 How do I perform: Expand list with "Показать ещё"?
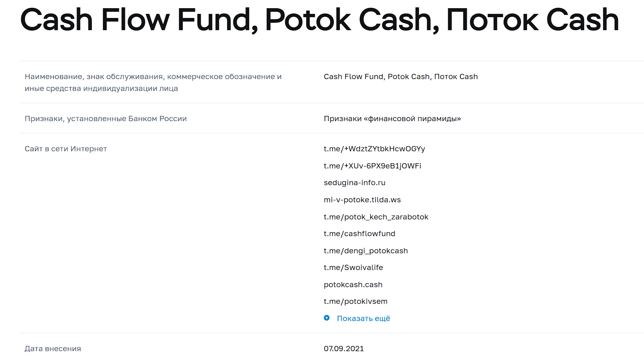pyautogui.click(x=363, y=319)
